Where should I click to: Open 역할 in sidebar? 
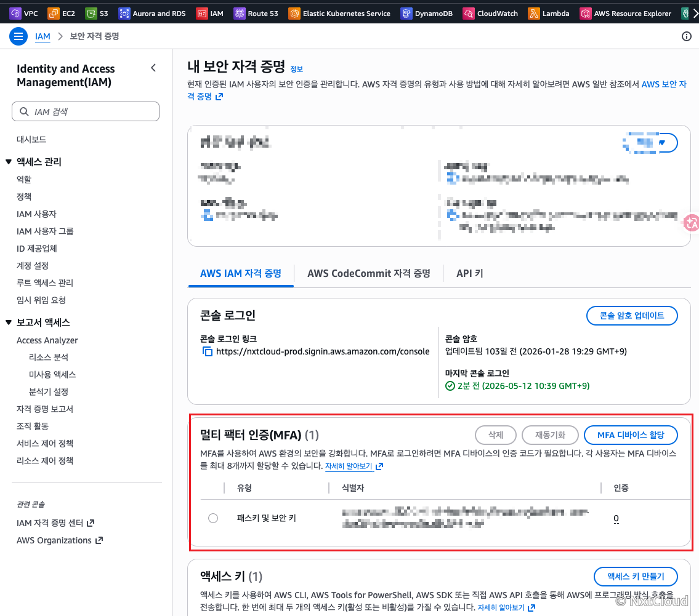click(x=24, y=179)
